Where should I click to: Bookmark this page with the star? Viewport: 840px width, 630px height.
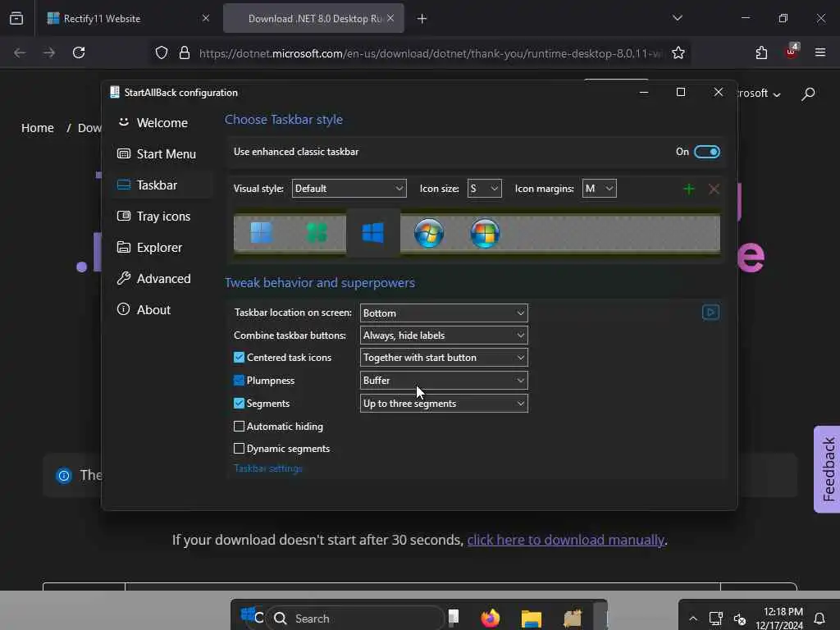[x=678, y=52]
